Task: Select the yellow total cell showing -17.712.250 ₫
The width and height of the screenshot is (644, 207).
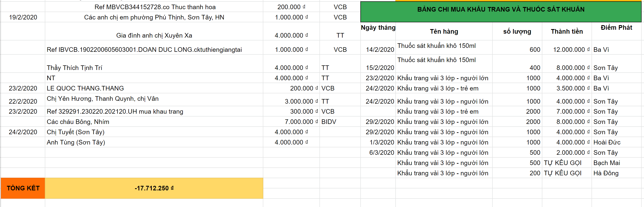Action: click(x=154, y=188)
